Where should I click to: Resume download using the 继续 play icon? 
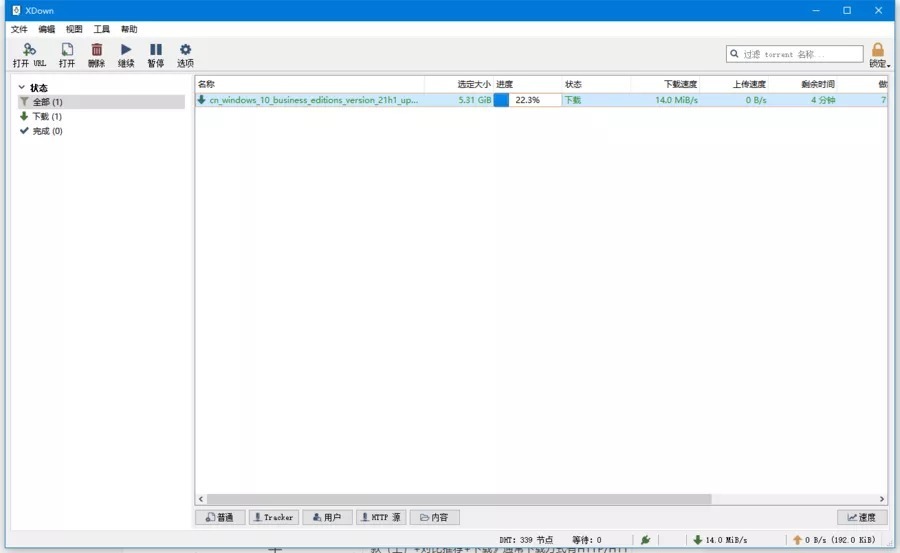126,55
